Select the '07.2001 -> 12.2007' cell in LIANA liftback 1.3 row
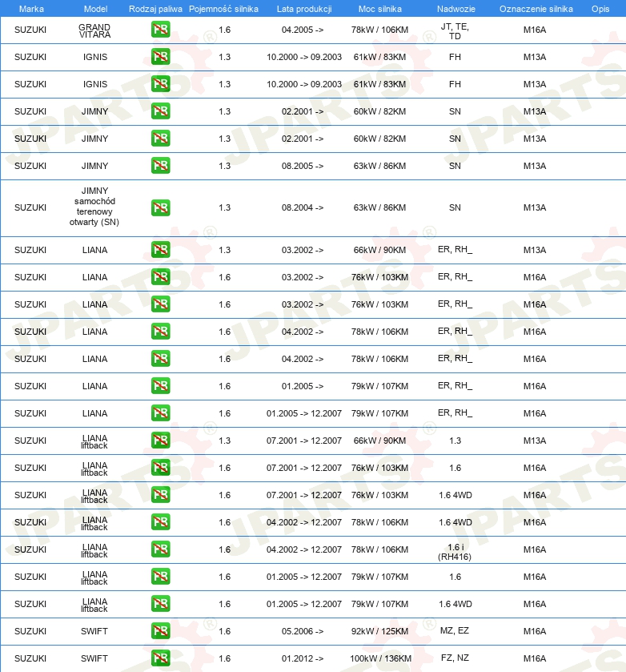The width and height of the screenshot is (626, 672). point(304,441)
